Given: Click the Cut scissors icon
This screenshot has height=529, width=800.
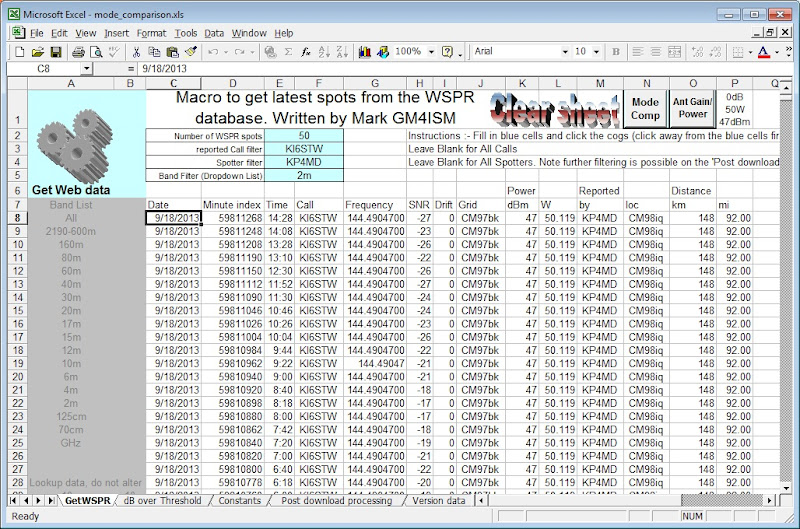Looking at the screenshot, I should [135, 51].
